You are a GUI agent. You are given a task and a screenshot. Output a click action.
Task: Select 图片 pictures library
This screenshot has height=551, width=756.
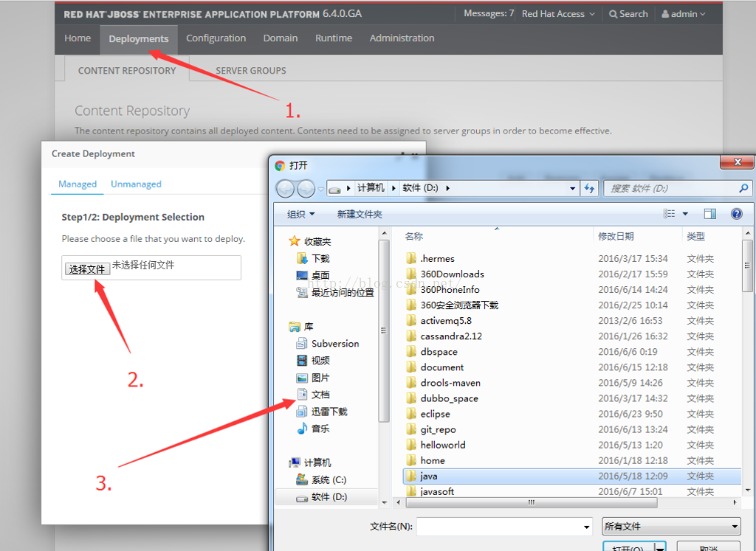point(313,378)
